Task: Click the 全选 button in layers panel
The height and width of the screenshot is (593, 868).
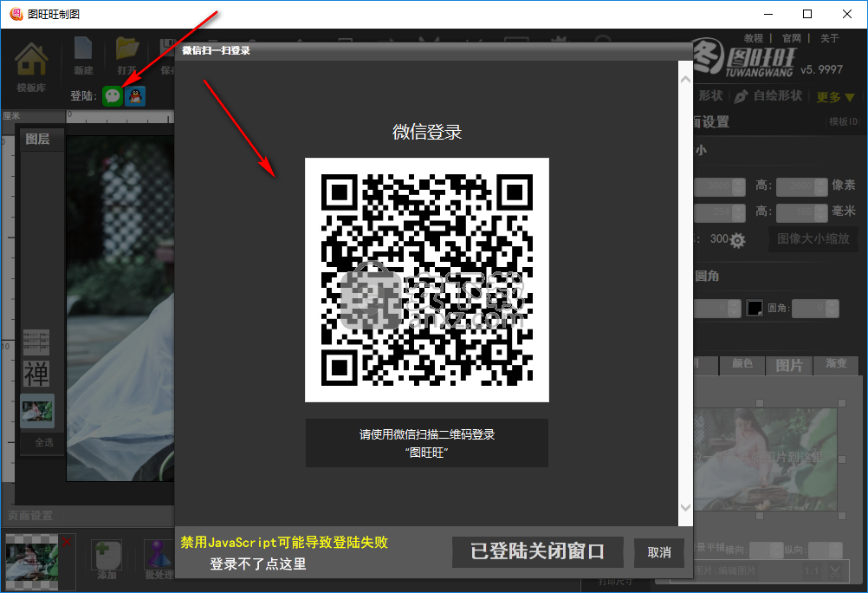Action: (43, 442)
